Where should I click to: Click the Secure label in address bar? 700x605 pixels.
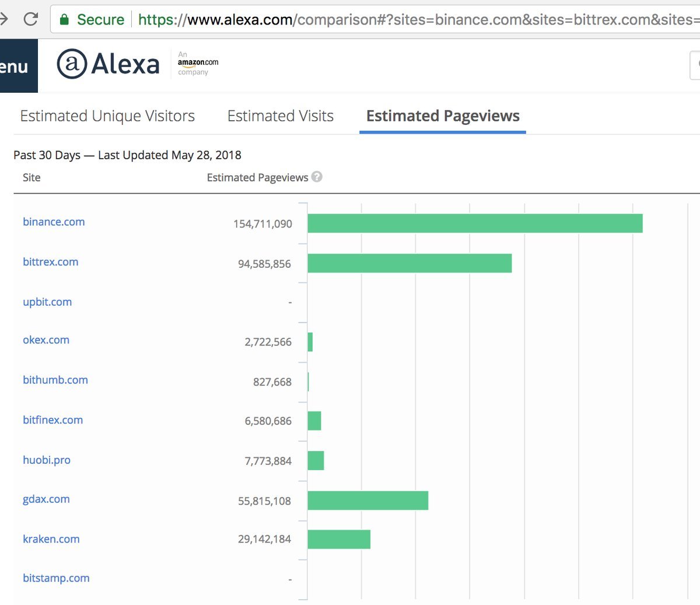(100, 19)
